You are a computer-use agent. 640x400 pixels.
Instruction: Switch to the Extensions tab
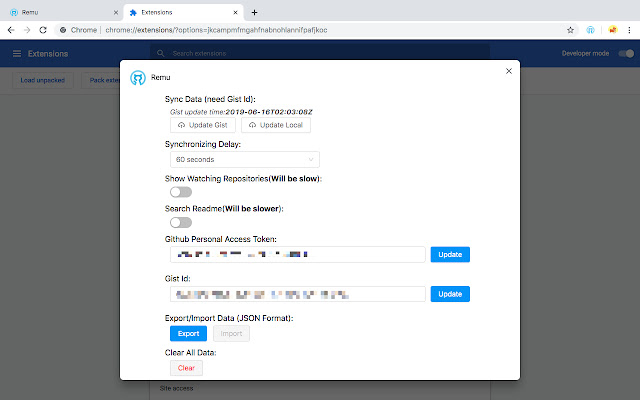coord(183,13)
